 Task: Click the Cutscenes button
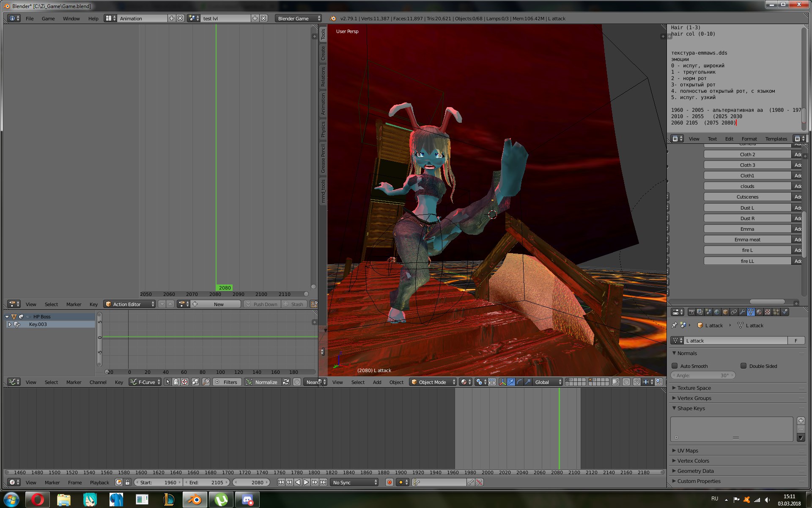coord(747,197)
